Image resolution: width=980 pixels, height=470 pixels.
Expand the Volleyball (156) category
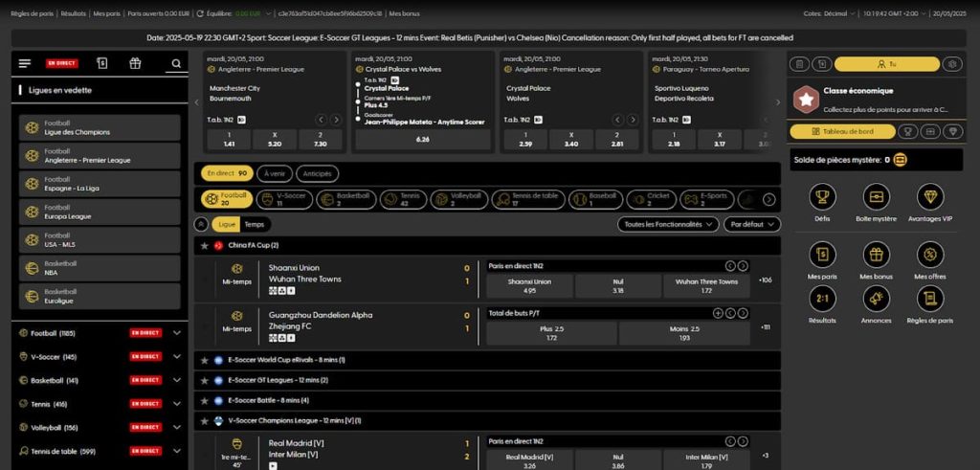coord(100,428)
